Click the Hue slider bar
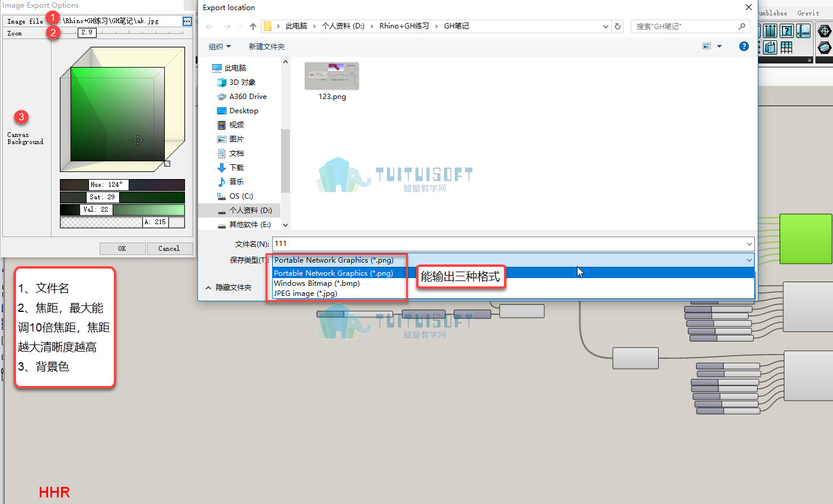The width and height of the screenshot is (833, 504). [x=122, y=185]
